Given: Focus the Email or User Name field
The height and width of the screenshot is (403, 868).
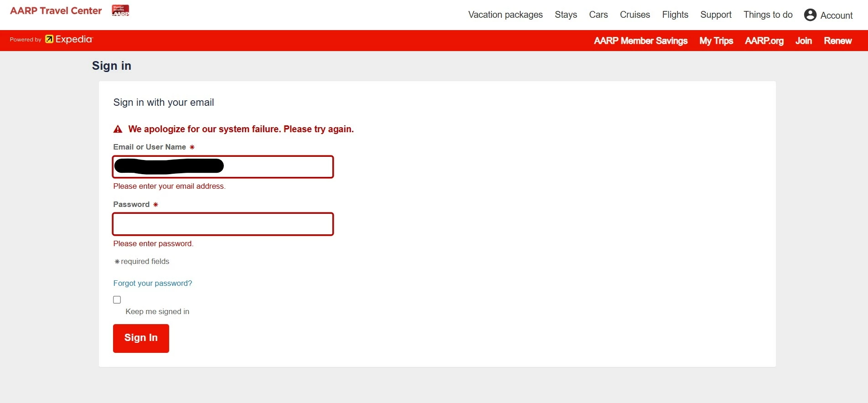Looking at the screenshot, I should click(223, 167).
